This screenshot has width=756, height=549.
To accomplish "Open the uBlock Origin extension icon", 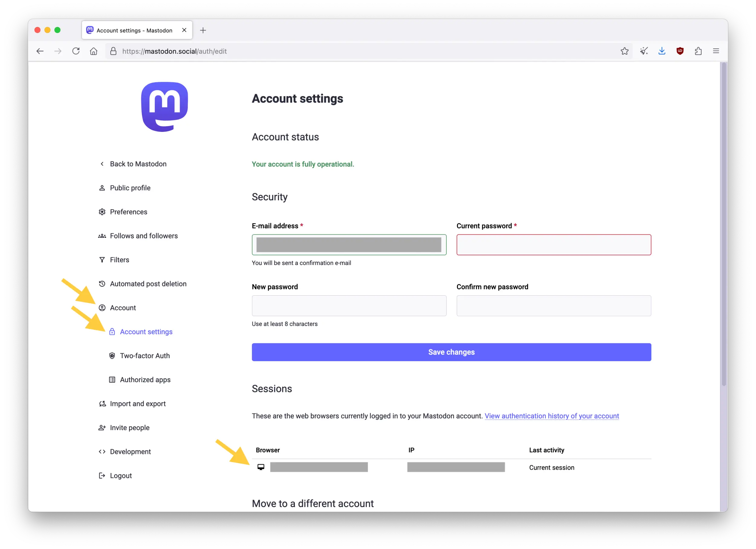I will [680, 51].
